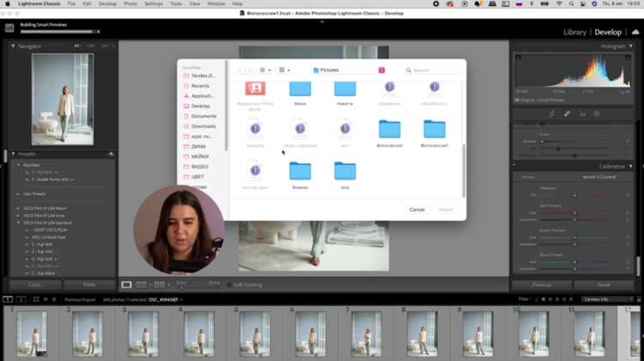
Task: Toggle histogram highlight clipping indicator
Action: click(x=628, y=57)
